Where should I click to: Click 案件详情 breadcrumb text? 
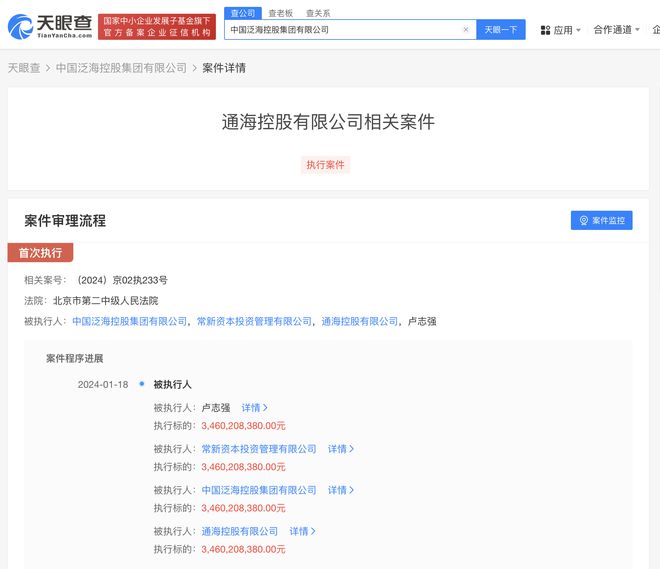(224, 68)
